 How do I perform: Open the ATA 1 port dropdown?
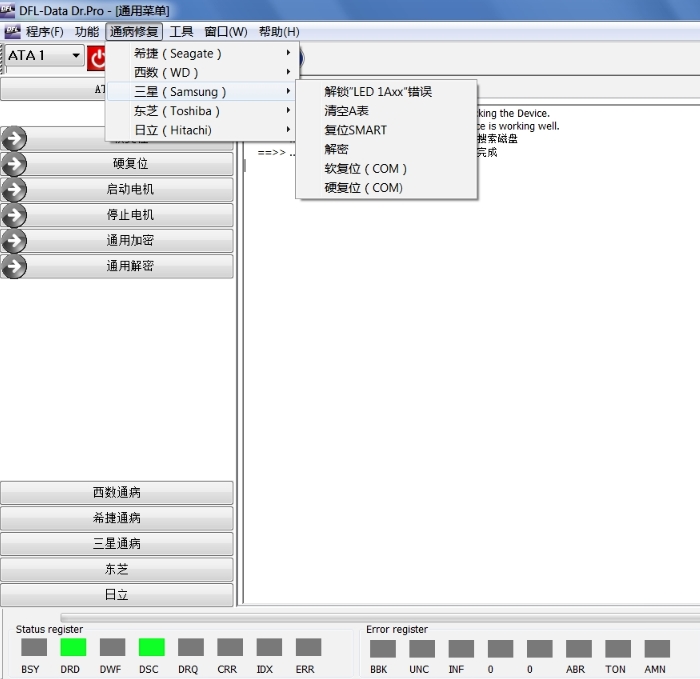(x=75, y=56)
